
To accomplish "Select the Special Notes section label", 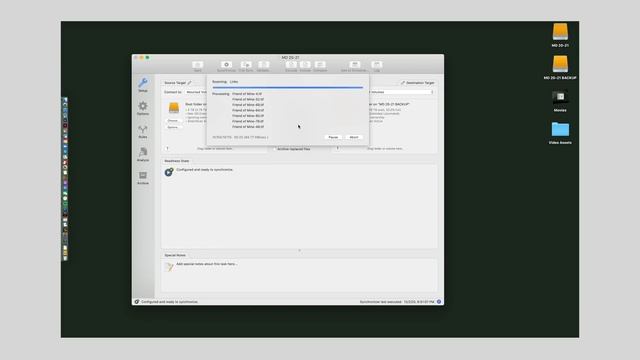I will pos(175,255).
